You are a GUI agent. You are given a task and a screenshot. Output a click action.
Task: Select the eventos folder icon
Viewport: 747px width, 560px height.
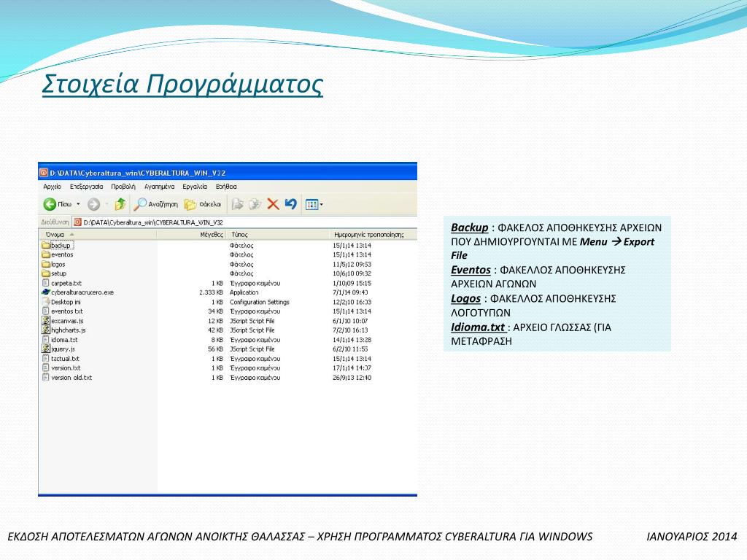46,254
